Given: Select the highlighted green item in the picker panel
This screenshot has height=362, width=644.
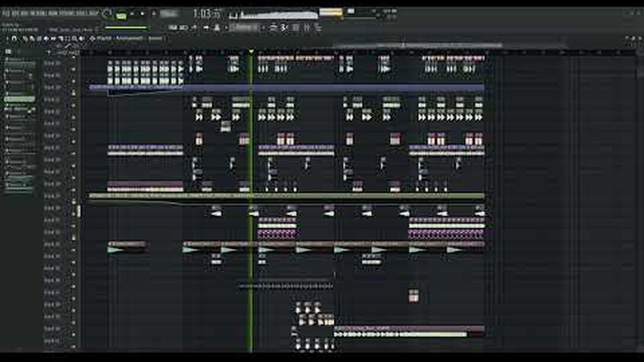Looking at the screenshot, I should coord(20,99).
